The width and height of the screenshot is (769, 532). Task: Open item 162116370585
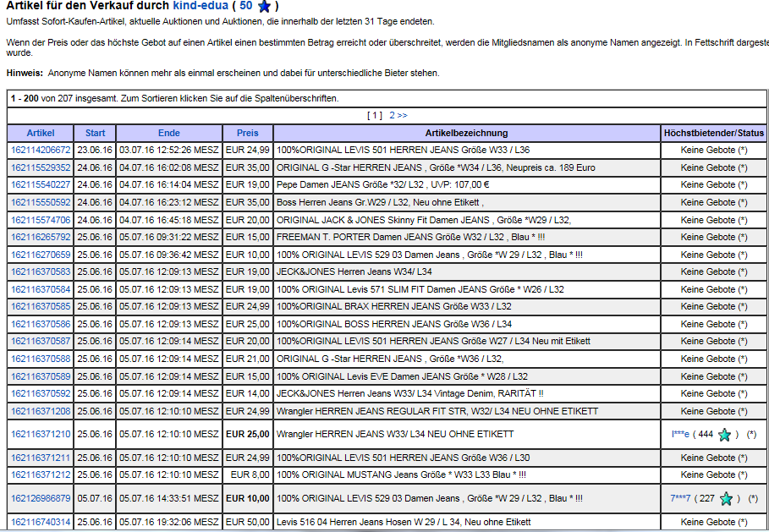tap(41, 306)
